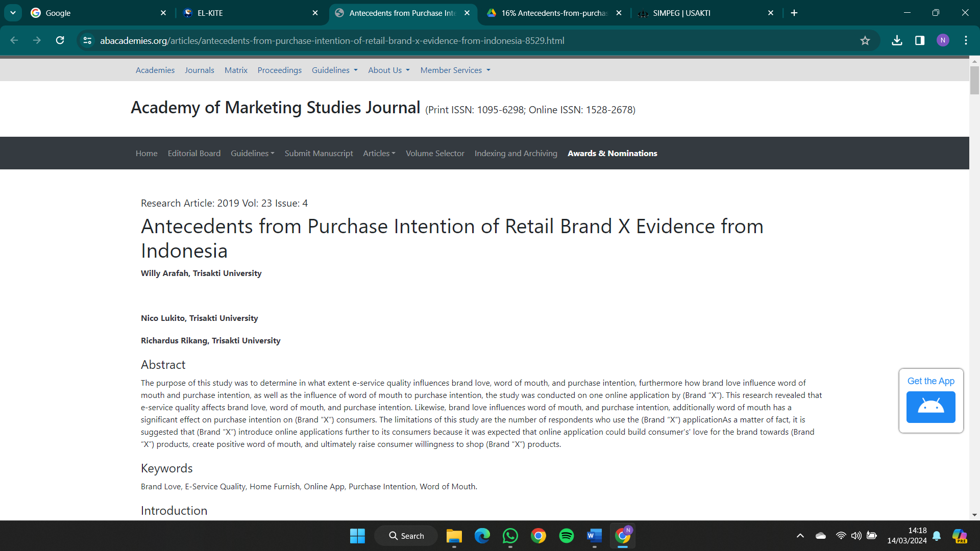Click the Android Get the App icon
980x551 pixels.
[930, 407]
